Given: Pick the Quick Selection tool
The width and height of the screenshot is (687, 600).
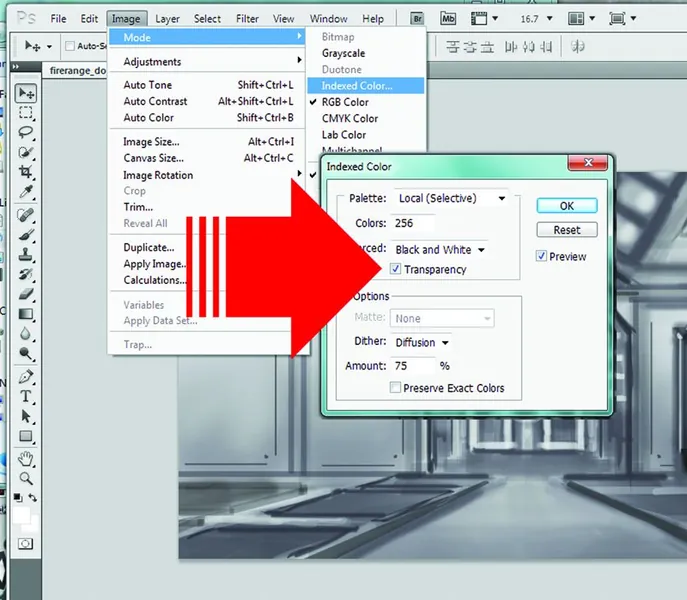Looking at the screenshot, I should point(26,152).
